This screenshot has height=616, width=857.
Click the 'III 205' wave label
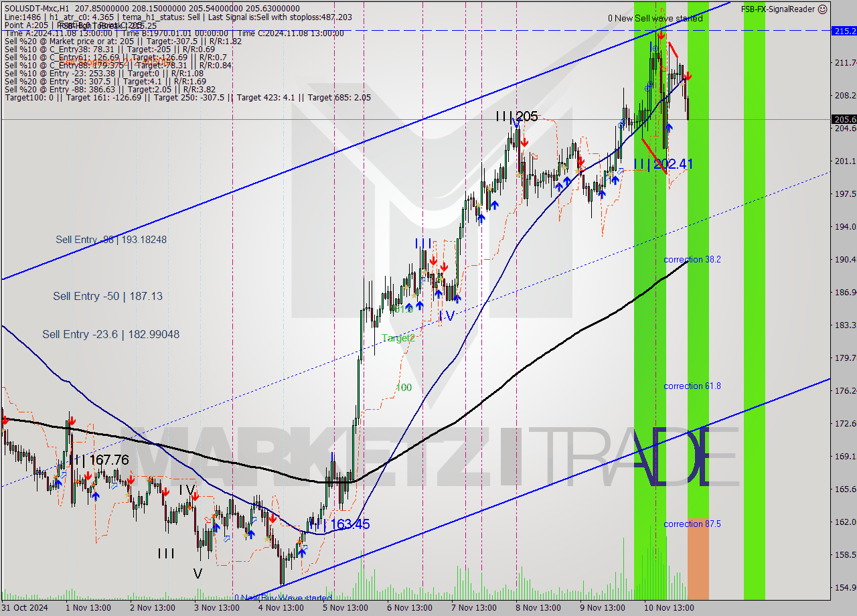517,117
